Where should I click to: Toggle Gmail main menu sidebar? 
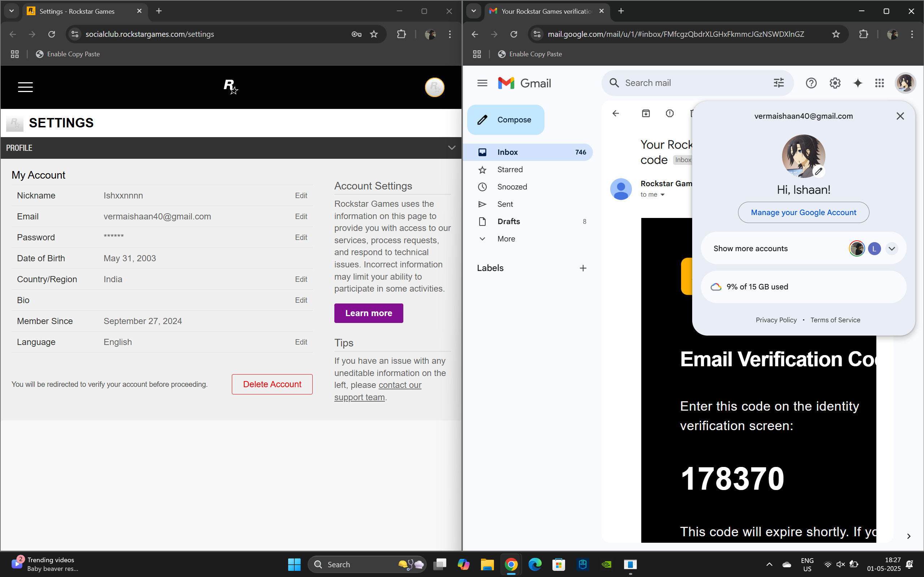click(482, 83)
